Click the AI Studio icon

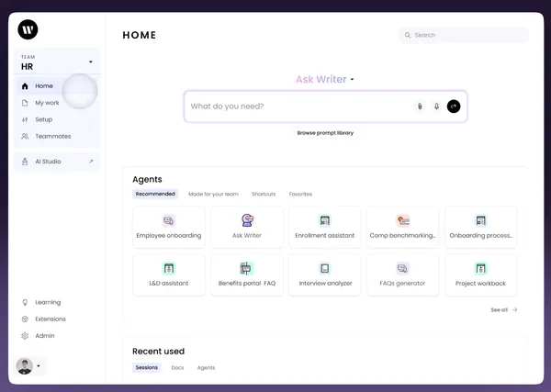pyautogui.click(x=25, y=162)
